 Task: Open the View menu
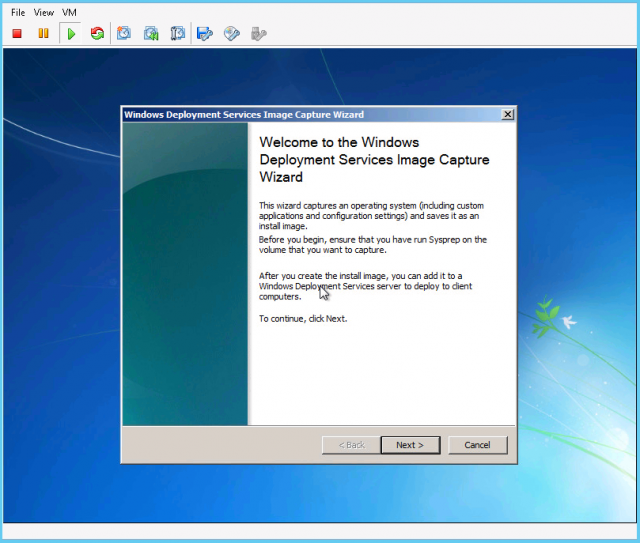coord(44,12)
